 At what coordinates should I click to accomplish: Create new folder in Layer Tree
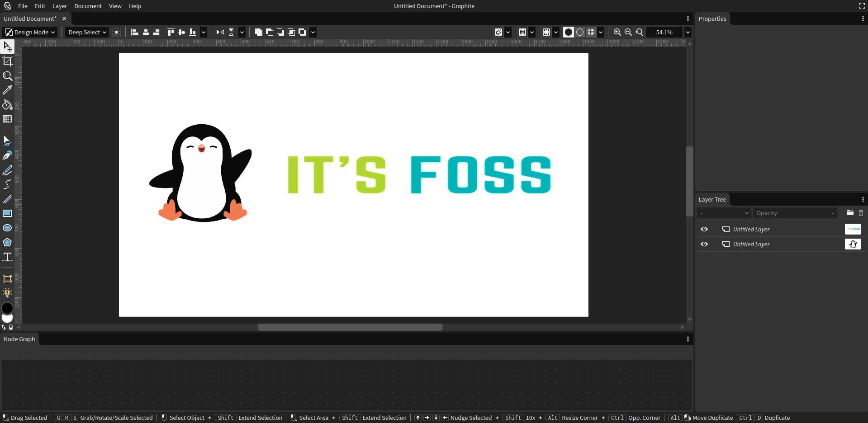coord(850,213)
